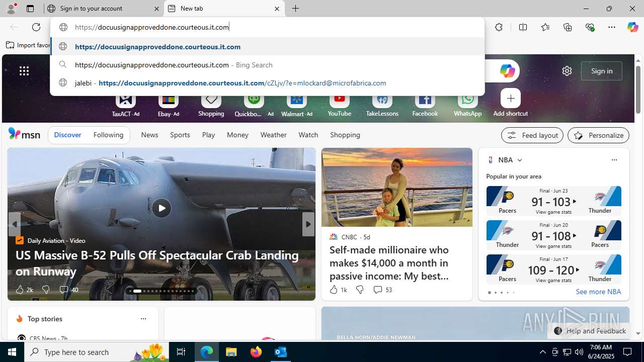Open the Extensions icon in toolbar

(x=499, y=27)
